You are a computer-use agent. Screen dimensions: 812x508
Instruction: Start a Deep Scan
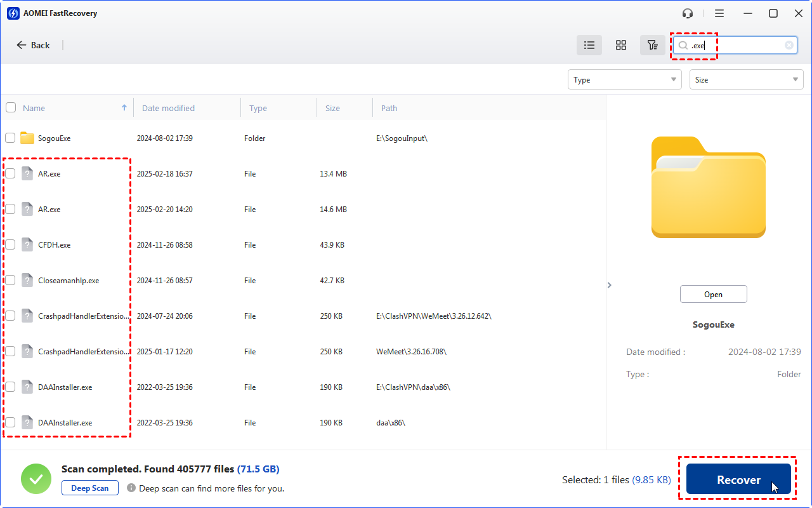(89, 488)
